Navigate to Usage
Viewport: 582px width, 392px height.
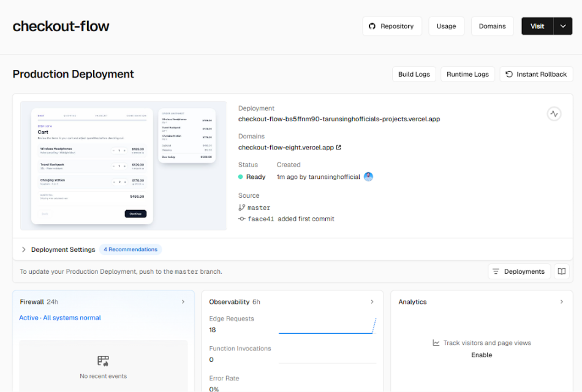click(446, 26)
